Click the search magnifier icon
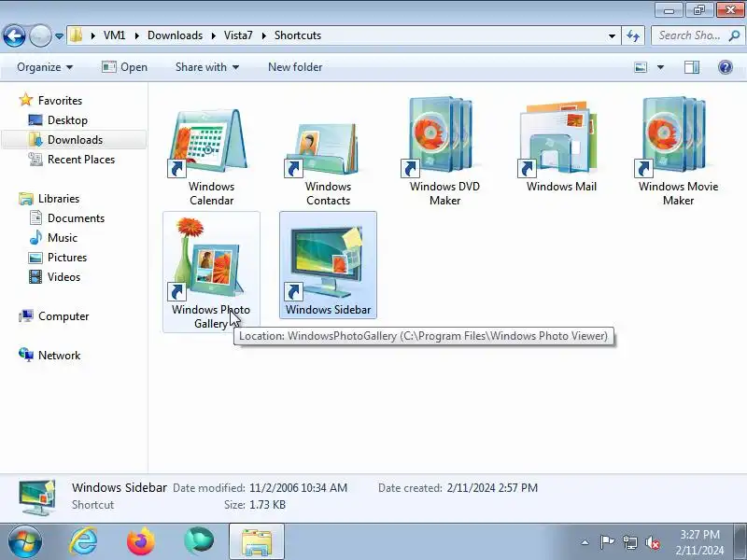 click(734, 35)
